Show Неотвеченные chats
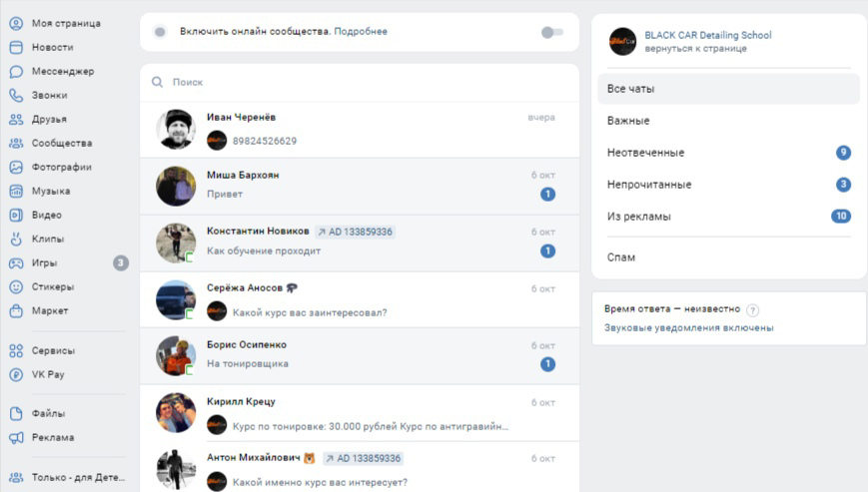Image resolution: width=868 pixels, height=492 pixels. (x=728, y=153)
